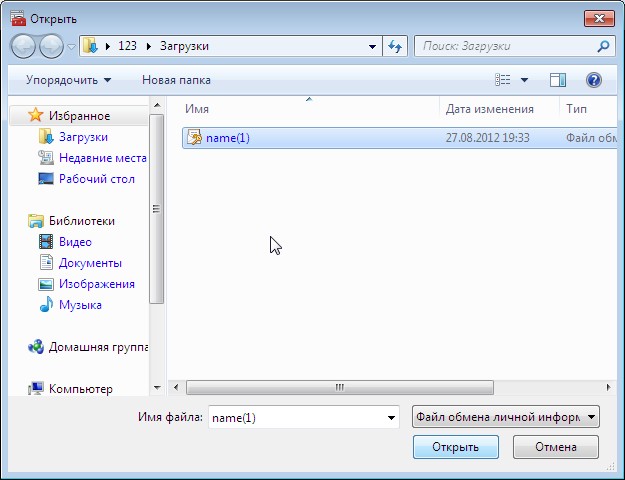This screenshot has width=625, height=480.
Task: Click the date 27.08.2012 19:33
Action: 487,138
